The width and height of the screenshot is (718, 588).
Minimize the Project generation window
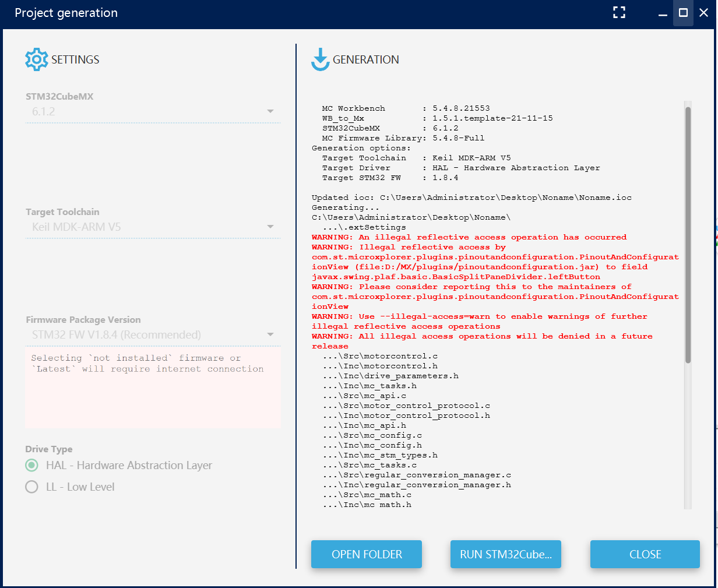pyautogui.click(x=663, y=13)
